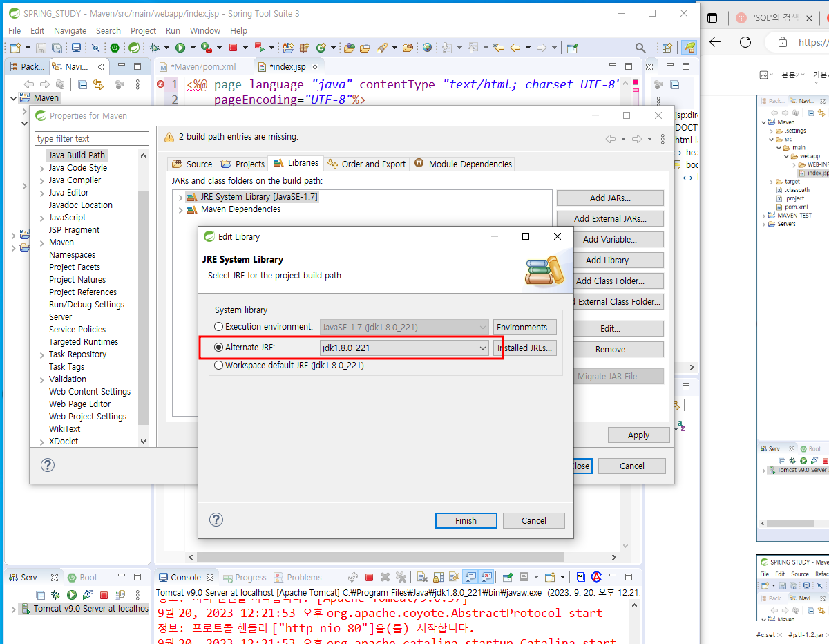This screenshot has width=829, height=644.
Task: Expand Maven Dependencies build path entry
Action: tap(181, 209)
